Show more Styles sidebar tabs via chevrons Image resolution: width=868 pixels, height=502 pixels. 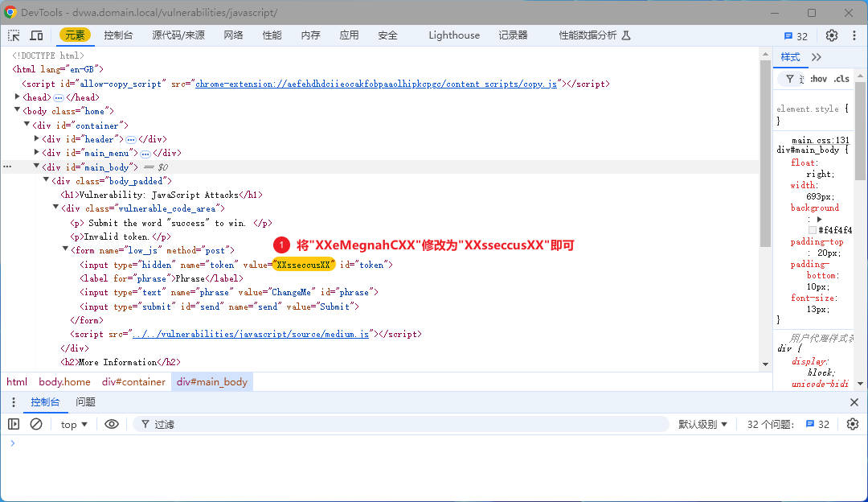point(817,57)
